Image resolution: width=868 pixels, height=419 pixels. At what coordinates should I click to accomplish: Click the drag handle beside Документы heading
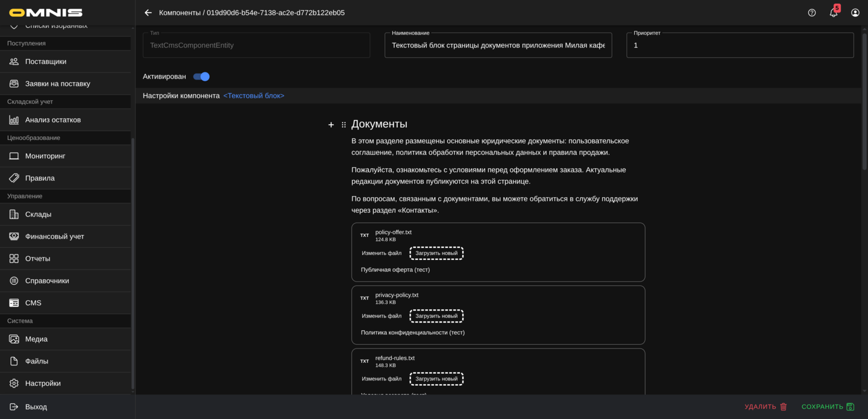coord(344,125)
